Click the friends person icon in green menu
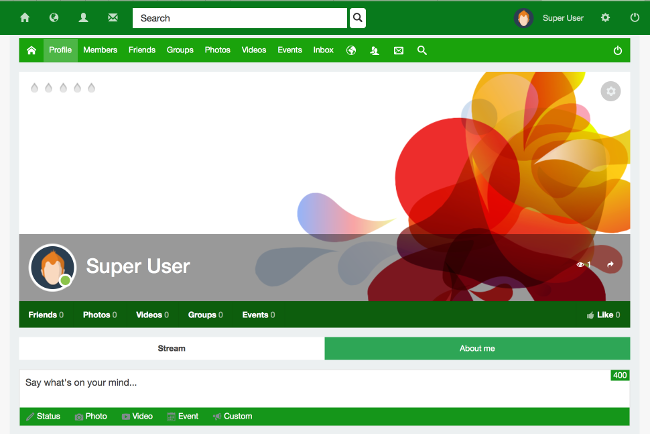 pyautogui.click(x=375, y=51)
